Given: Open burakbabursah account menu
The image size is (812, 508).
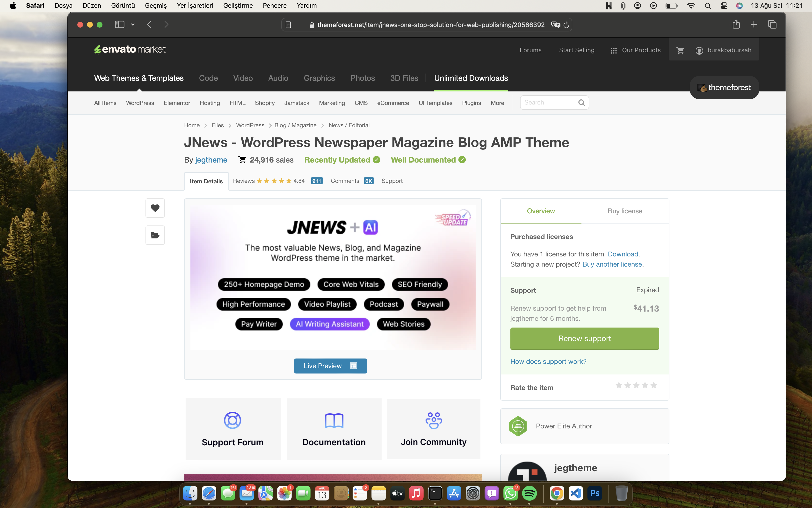Looking at the screenshot, I should pos(723,50).
